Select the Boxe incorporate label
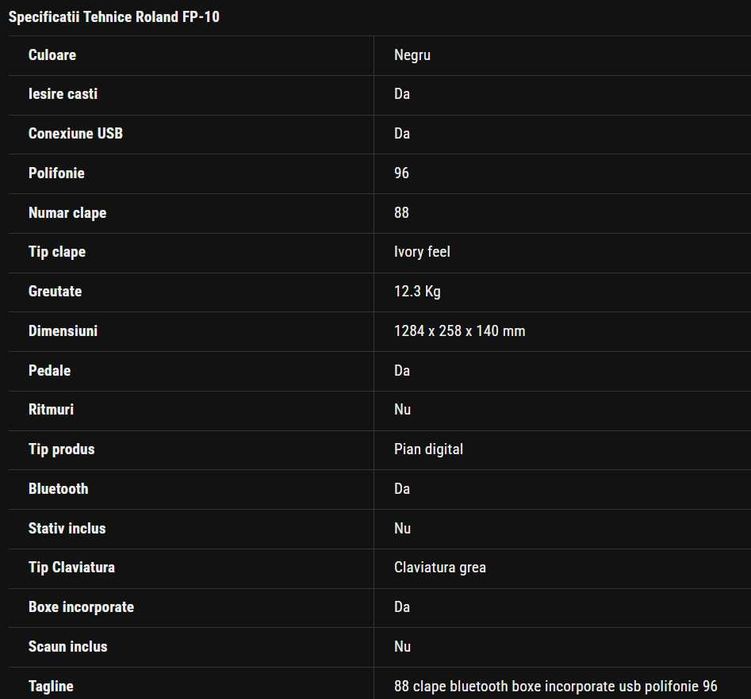The width and height of the screenshot is (751, 699). (x=81, y=607)
